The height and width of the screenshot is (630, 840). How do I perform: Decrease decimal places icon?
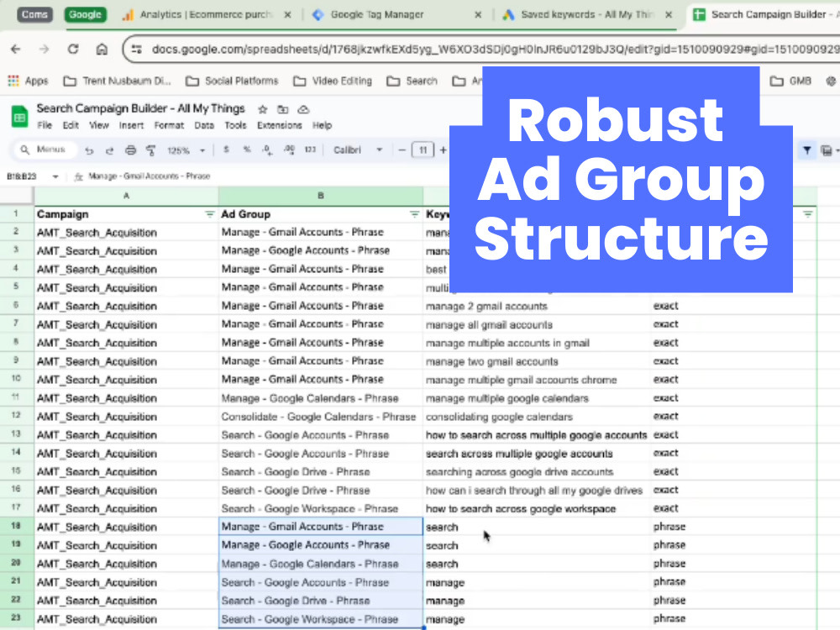(267, 150)
